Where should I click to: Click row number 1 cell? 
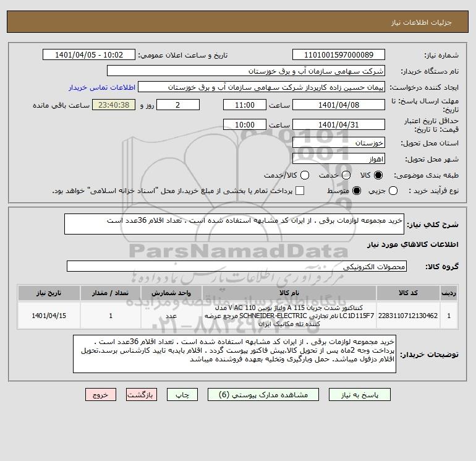tap(449, 316)
